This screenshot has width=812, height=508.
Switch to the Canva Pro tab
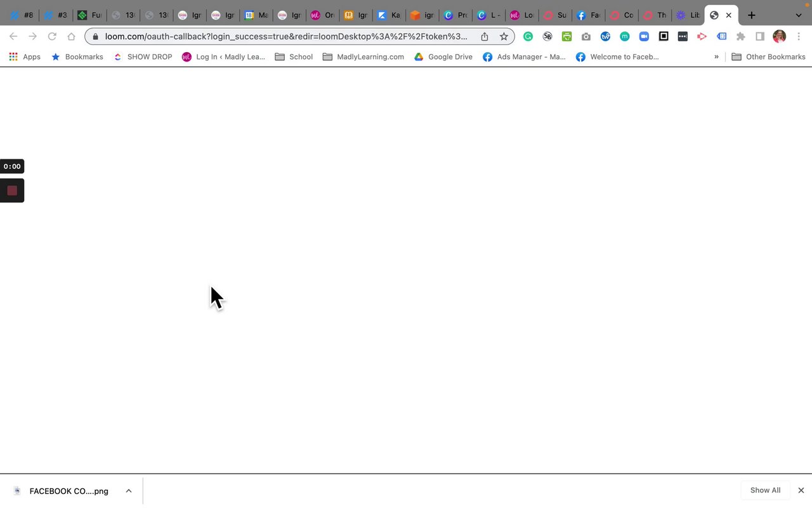pyautogui.click(x=455, y=15)
